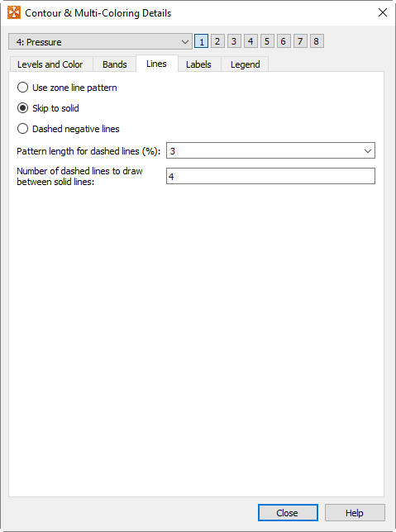The height and width of the screenshot is (532, 396).
Task: Open the 4: Pressure variable dropdown
Action: pyautogui.click(x=101, y=42)
